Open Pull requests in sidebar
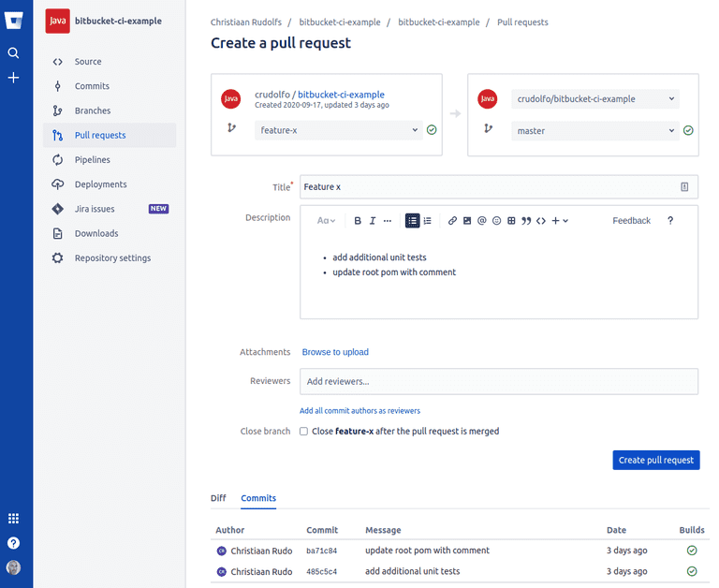Viewport: 719px width, 588px height. 110,135
